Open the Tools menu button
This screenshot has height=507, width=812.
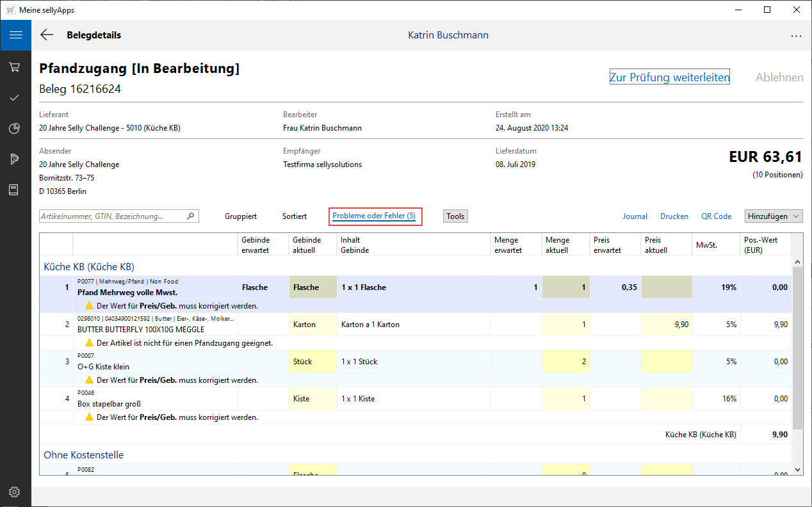pyautogui.click(x=455, y=216)
